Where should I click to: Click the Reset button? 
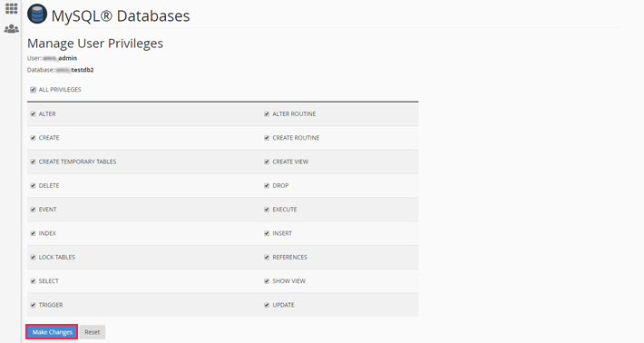(93, 332)
